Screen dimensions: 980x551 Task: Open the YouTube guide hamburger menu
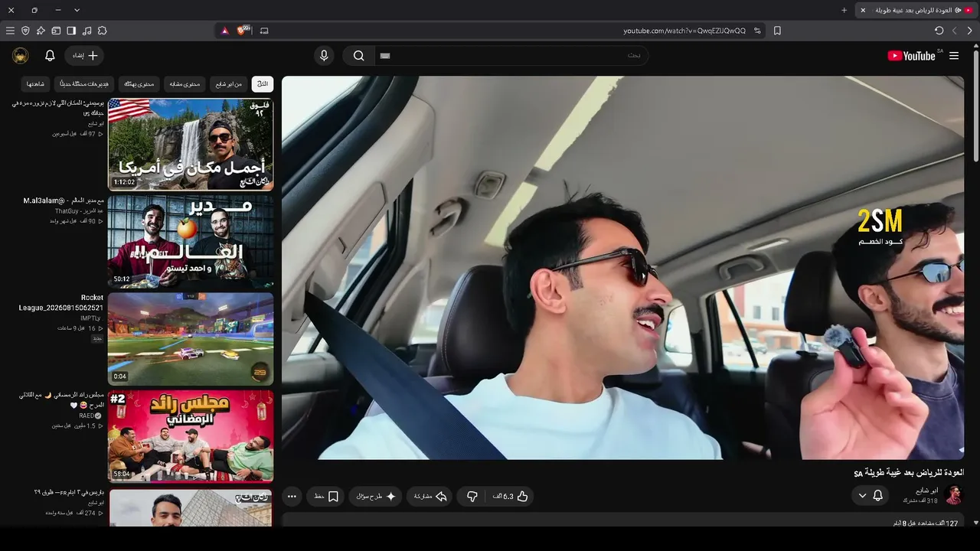click(954, 56)
